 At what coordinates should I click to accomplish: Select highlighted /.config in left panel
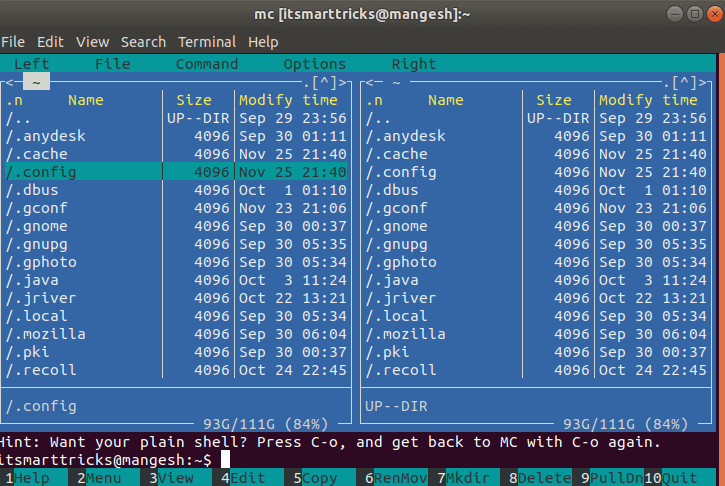click(176, 172)
